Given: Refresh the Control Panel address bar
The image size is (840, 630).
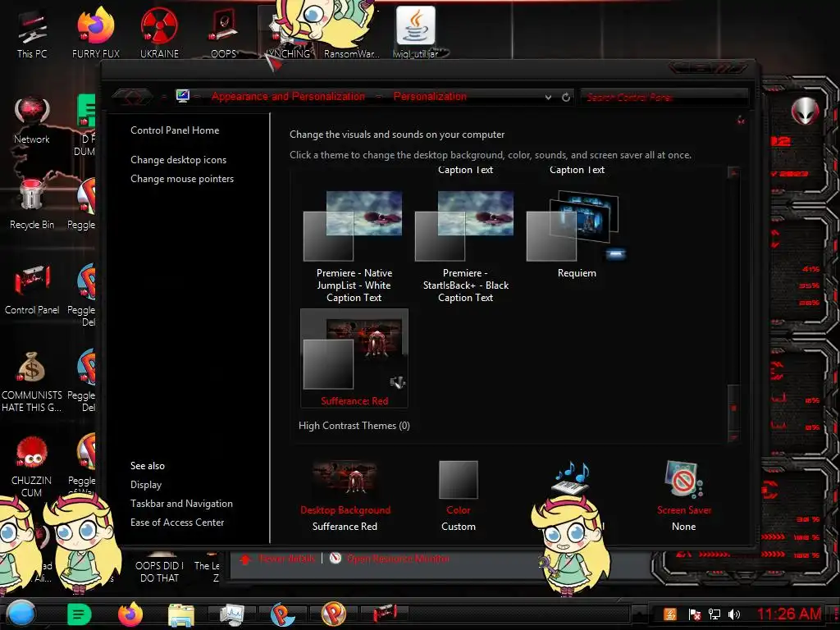Looking at the screenshot, I should [566, 97].
